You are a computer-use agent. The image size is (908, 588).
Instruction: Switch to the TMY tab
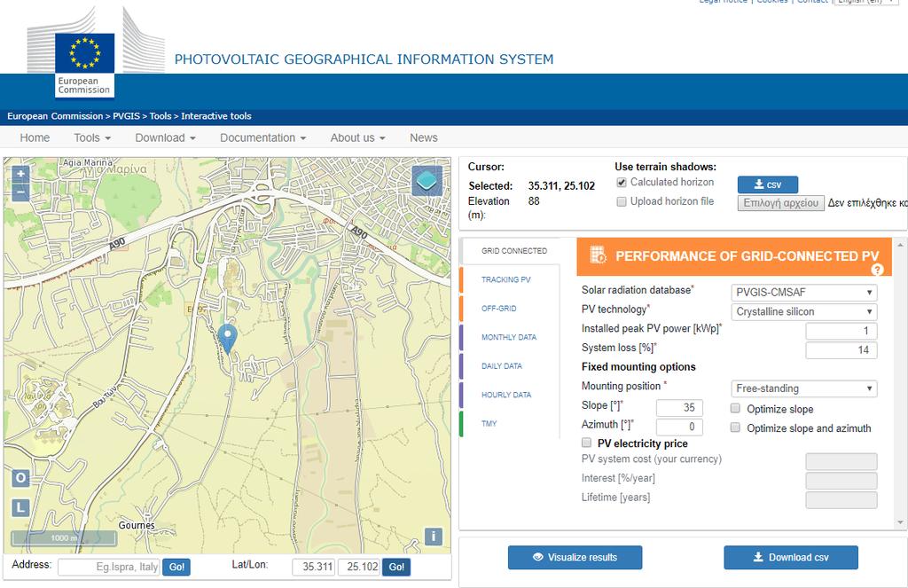489,423
